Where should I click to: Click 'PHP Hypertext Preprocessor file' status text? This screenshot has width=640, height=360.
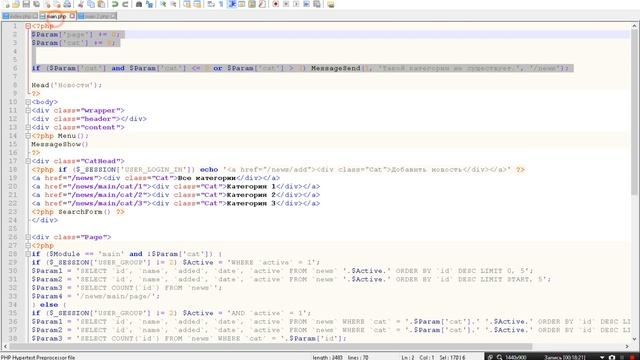click(38, 357)
